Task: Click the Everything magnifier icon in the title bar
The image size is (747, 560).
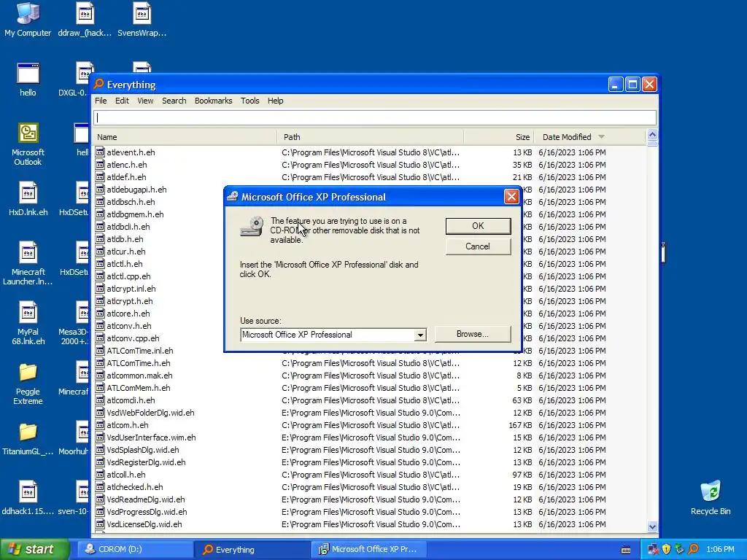Action: (98, 85)
